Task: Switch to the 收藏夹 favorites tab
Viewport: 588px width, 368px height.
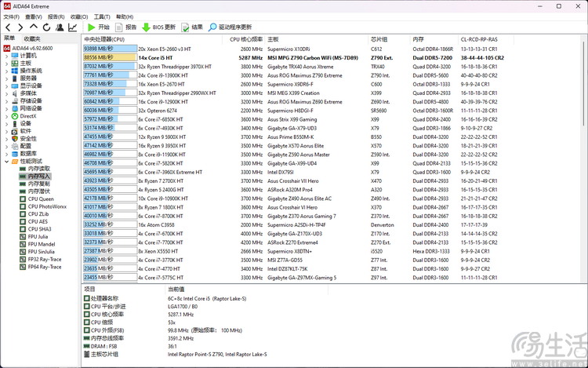Action: coord(32,38)
